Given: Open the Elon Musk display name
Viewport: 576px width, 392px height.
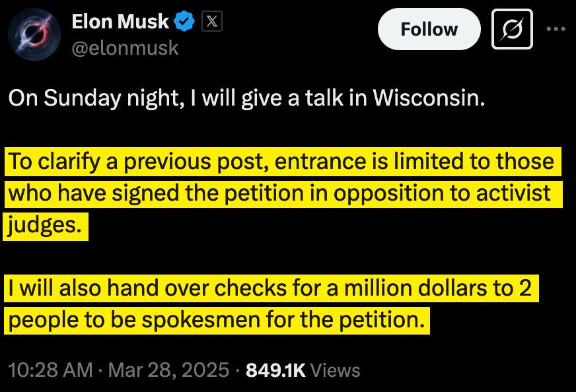Looking at the screenshot, I should pos(120,21).
